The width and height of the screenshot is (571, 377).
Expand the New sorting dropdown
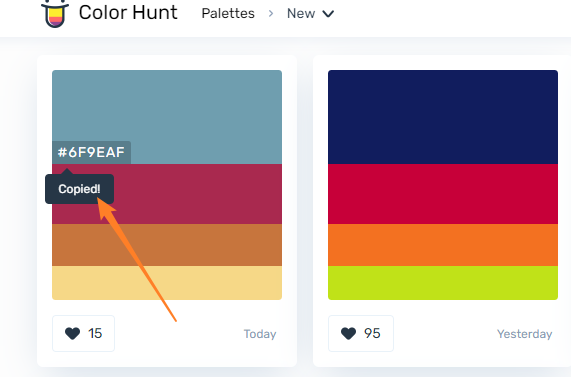pos(310,13)
